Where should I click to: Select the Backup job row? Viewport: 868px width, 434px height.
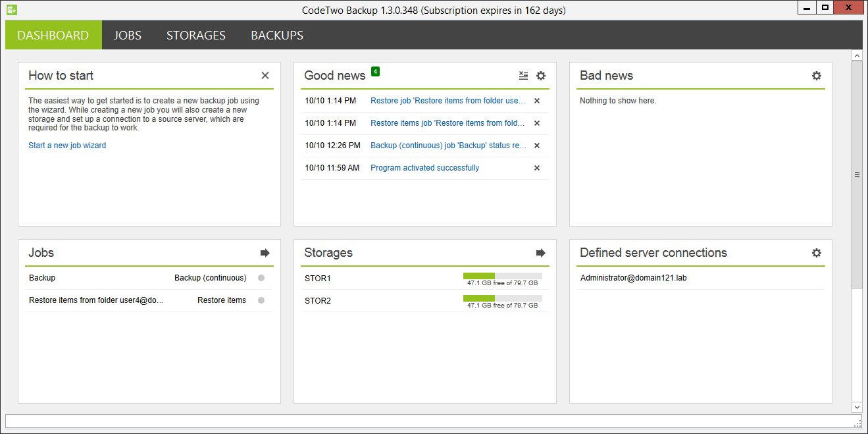[149, 278]
